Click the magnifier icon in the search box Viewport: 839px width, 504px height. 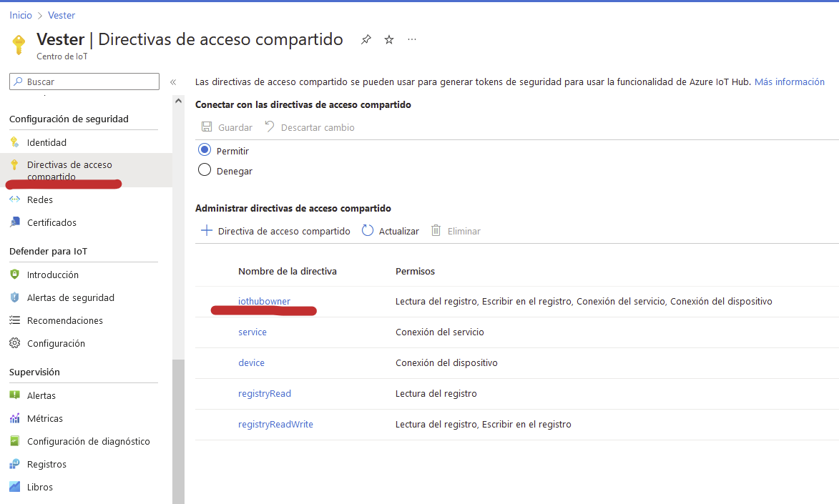click(19, 81)
